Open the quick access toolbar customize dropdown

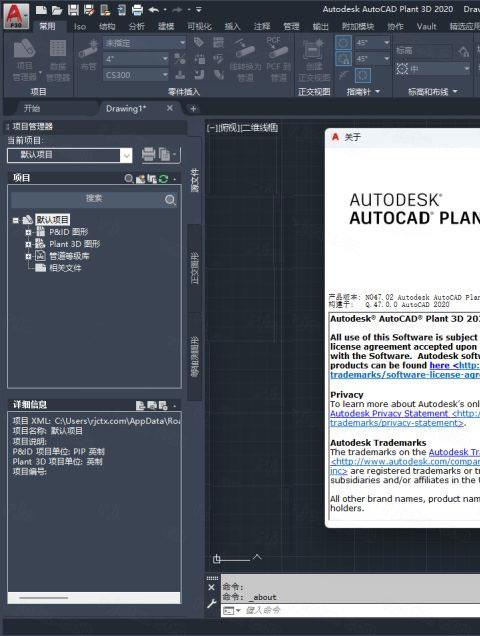click(198, 9)
